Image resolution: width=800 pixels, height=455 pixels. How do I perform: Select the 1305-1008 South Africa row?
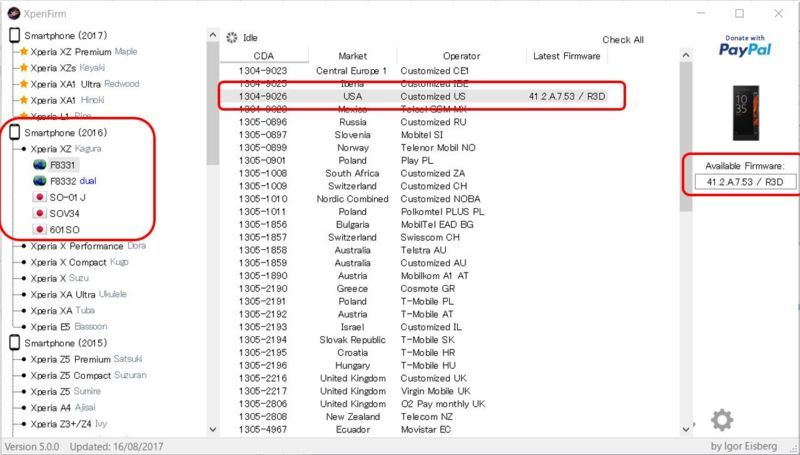414,173
